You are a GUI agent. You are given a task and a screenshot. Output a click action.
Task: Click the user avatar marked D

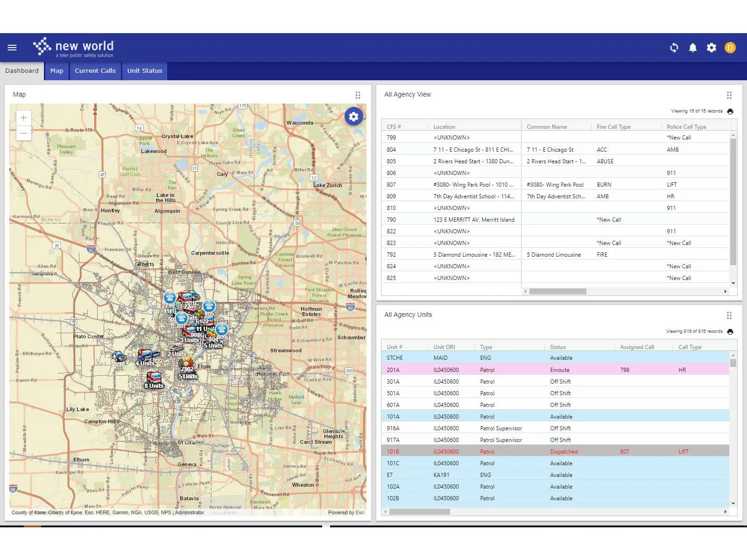730,47
